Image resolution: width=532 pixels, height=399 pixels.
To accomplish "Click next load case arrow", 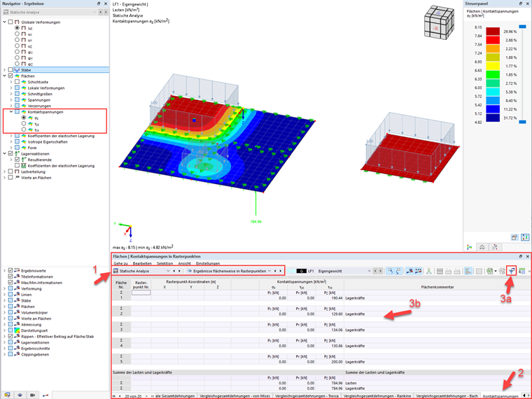I will (380, 271).
